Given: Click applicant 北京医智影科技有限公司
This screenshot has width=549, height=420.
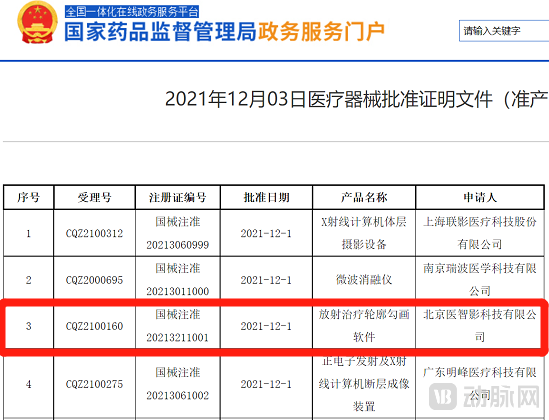Looking at the screenshot, I should coord(480,326).
